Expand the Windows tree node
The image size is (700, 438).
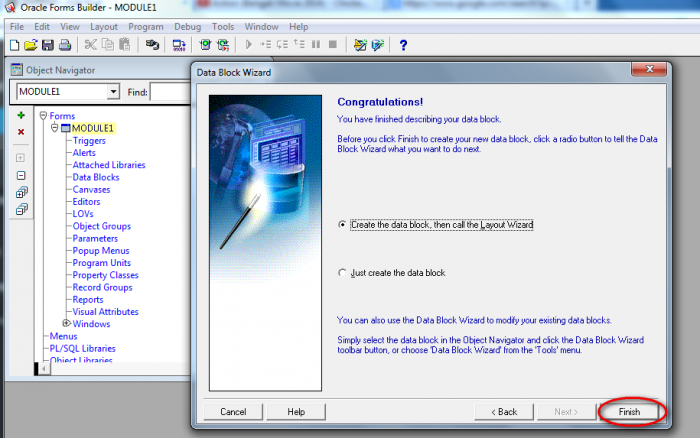pos(66,323)
